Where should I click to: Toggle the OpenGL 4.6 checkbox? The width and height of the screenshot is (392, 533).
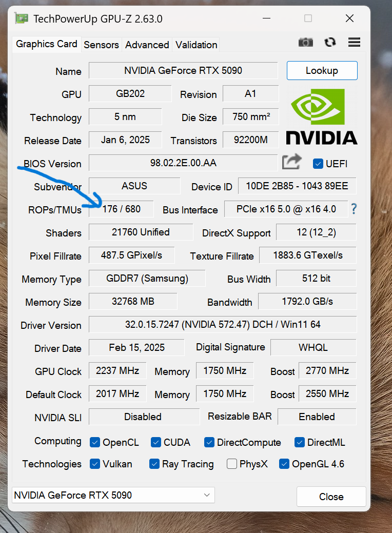(284, 464)
